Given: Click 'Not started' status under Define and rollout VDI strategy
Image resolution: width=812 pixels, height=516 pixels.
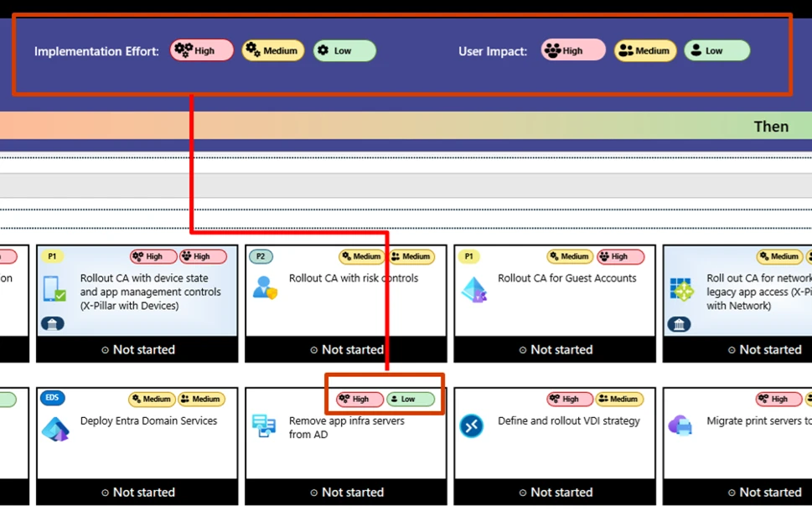Looking at the screenshot, I should tap(555, 492).
